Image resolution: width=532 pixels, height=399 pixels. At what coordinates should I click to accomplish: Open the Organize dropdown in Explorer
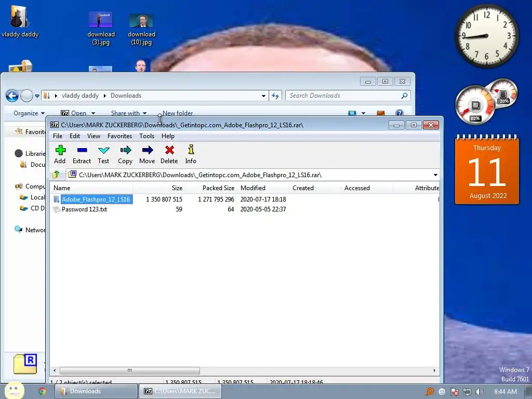tap(29, 113)
